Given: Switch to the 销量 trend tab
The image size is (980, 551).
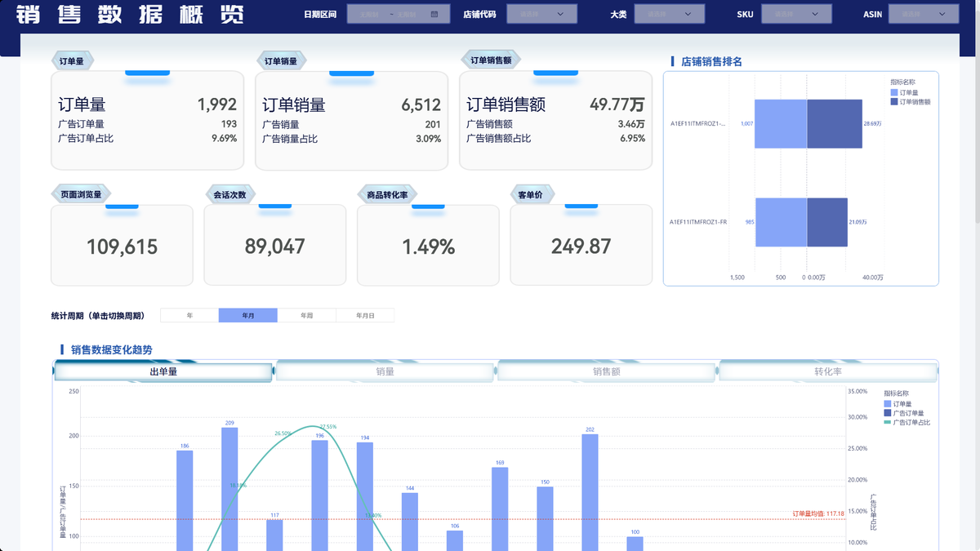Looking at the screenshot, I should (385, 371).
